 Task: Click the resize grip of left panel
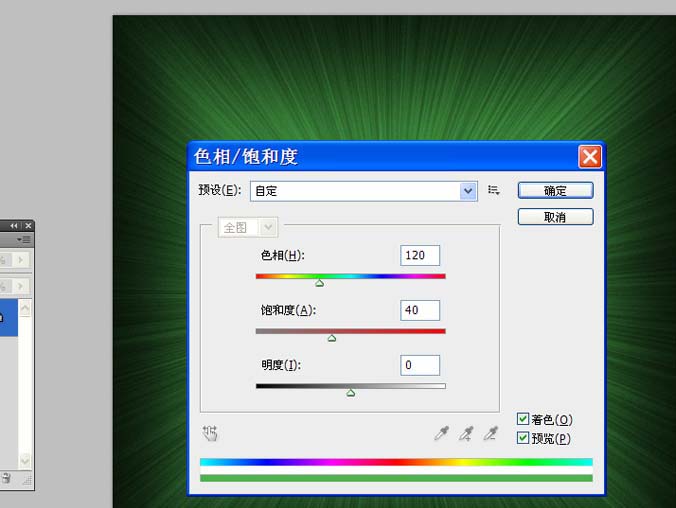point(27,480)
